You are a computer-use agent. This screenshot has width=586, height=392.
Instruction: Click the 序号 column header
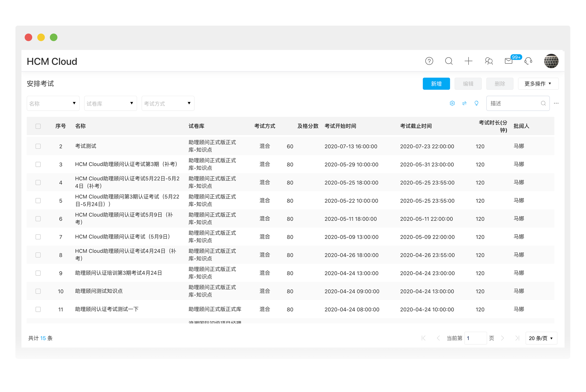tap(61, 126)
